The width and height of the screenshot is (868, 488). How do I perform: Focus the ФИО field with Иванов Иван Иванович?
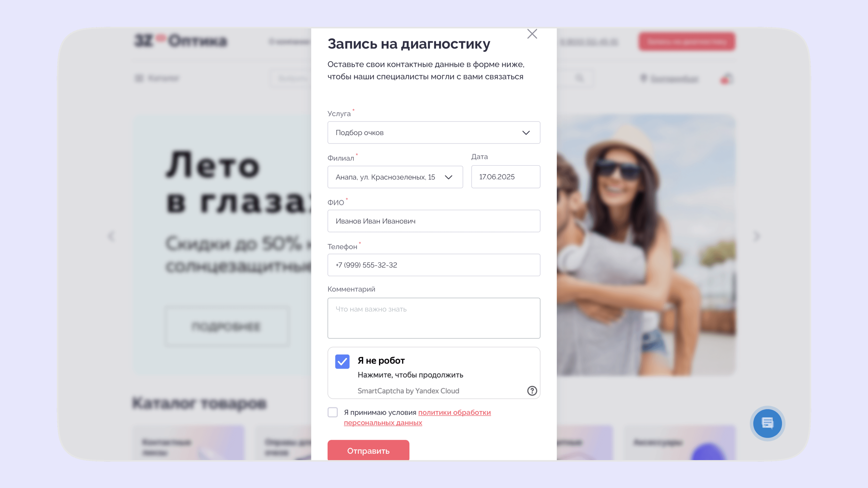pyautogui.click(x=434, y=221)
